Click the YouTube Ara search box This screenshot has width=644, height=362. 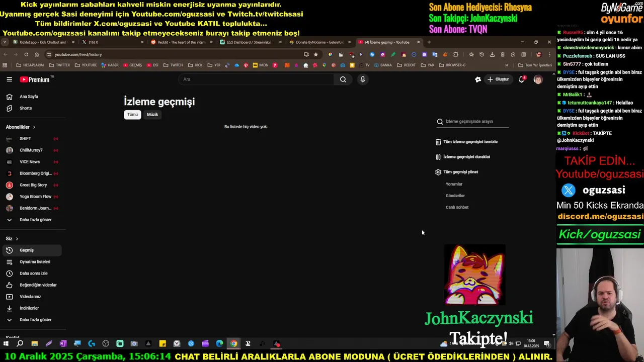tap(257, 79)
